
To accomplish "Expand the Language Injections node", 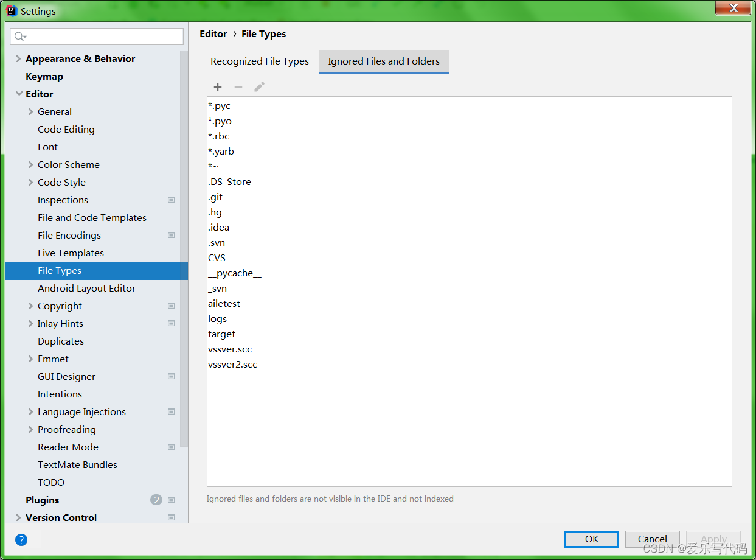I will 31,411.
